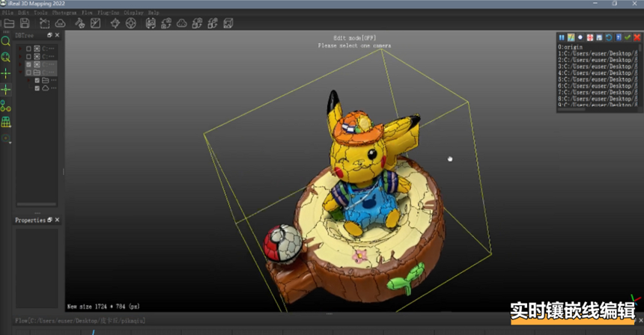Click the image mapping toolbar icon after separator
Screen dimensions: 644x335
pyautogui.click(x=151, y=23)
